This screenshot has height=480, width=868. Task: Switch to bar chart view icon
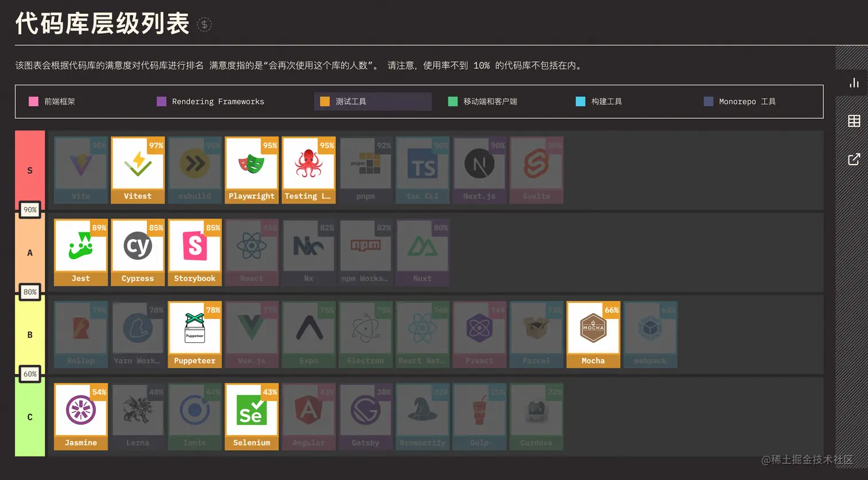854,83
